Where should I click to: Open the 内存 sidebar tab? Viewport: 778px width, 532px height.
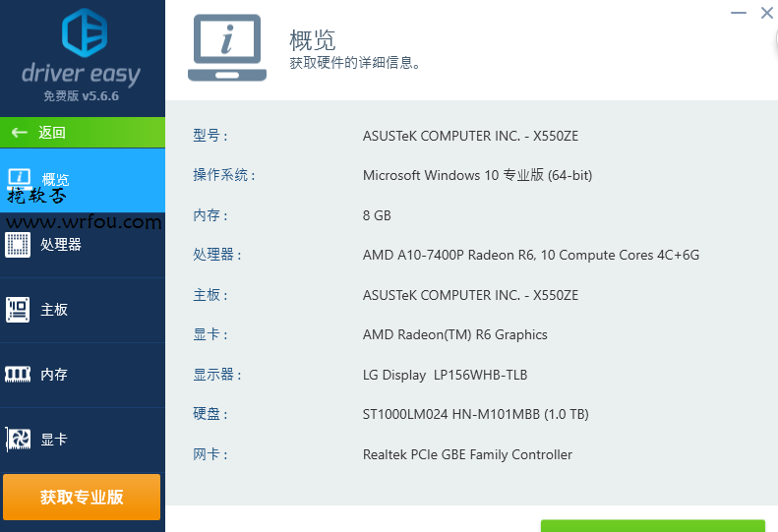click(83, 376)
